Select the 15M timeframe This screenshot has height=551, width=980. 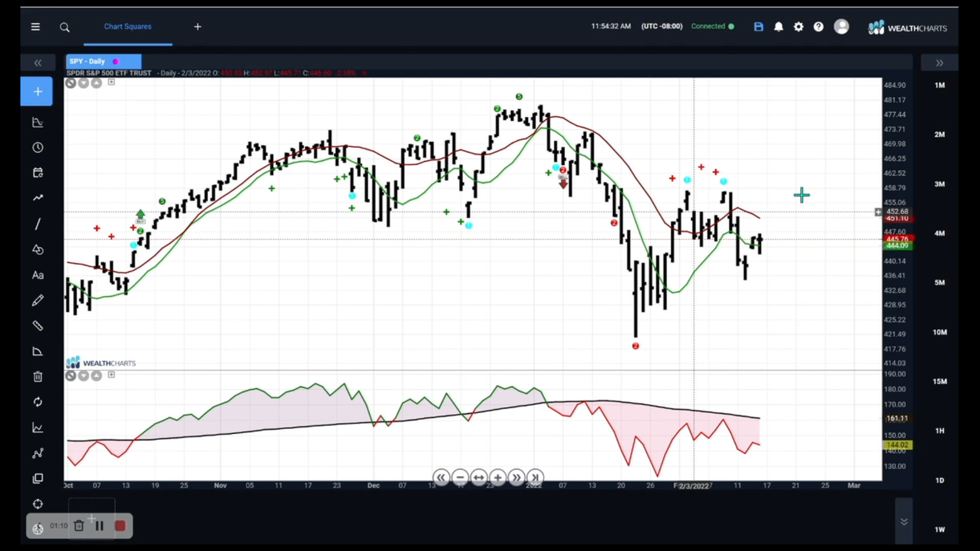click(x=940, y=382)
